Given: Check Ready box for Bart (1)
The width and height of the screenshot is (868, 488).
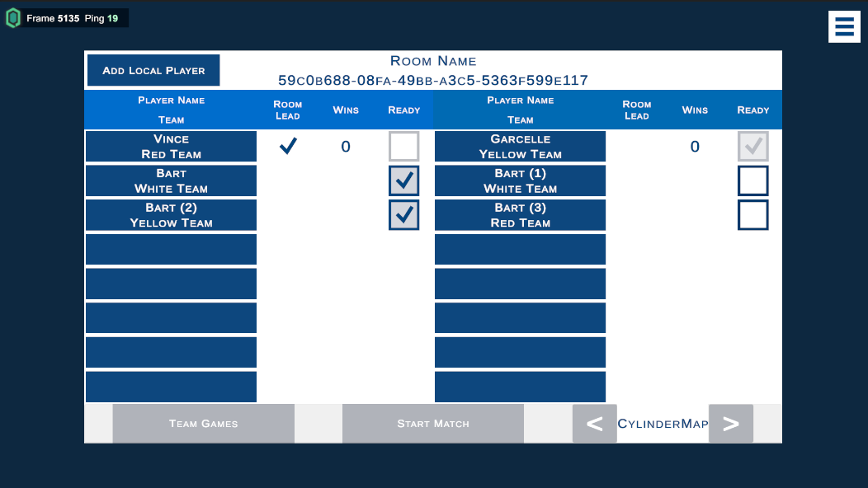Looking at the screenshot, I should [x=752, y=181].
